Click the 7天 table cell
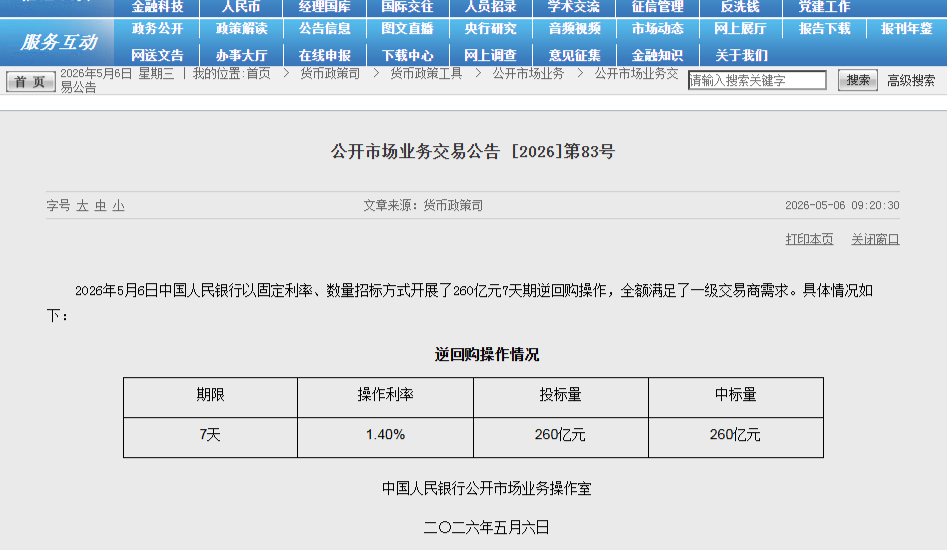947x550 pixels. click(210, 435)
